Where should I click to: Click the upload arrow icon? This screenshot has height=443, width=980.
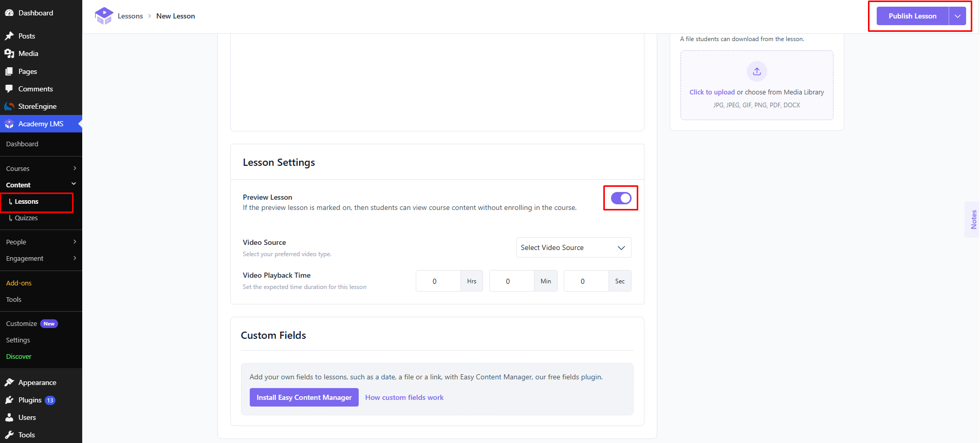tap(756, 71)
